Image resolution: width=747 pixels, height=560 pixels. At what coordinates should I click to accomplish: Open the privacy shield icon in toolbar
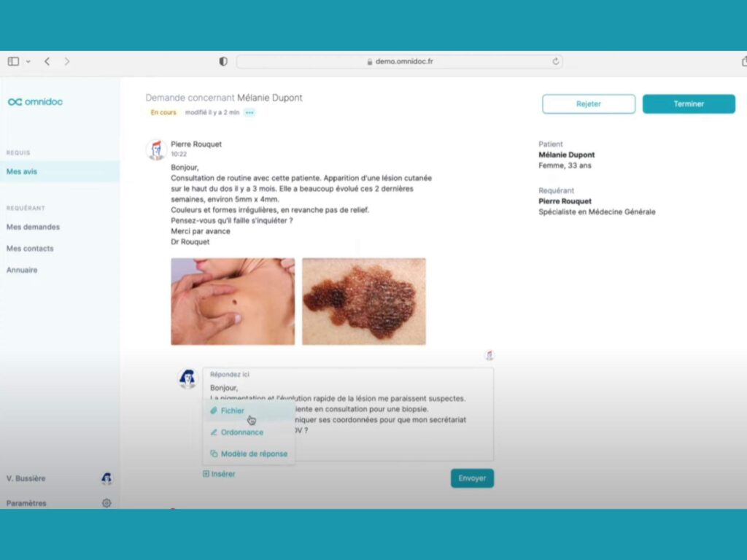[223, 61]
